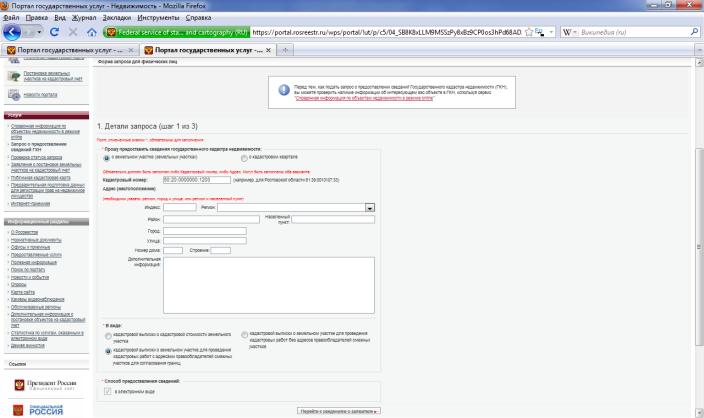The image size is (704, 418).
Task: Click the Номер дома input field
Action: coord(173,250)
